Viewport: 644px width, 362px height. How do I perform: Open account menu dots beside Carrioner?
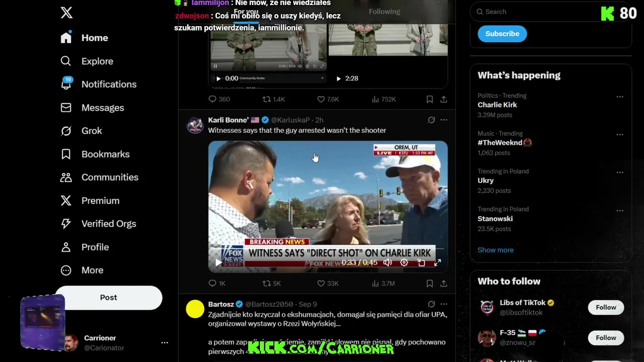coord(165,342)
